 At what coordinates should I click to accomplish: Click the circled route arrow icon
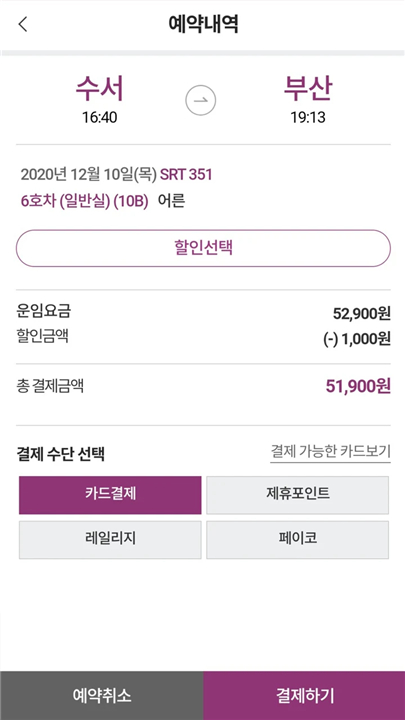(201, 99)
